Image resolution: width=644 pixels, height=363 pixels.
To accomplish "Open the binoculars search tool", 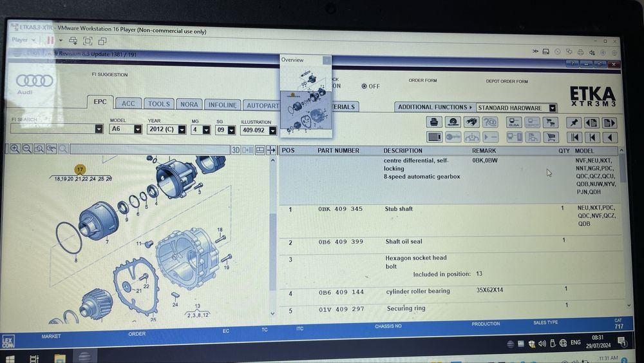I will pyautogui.click(x=471, y=122).
